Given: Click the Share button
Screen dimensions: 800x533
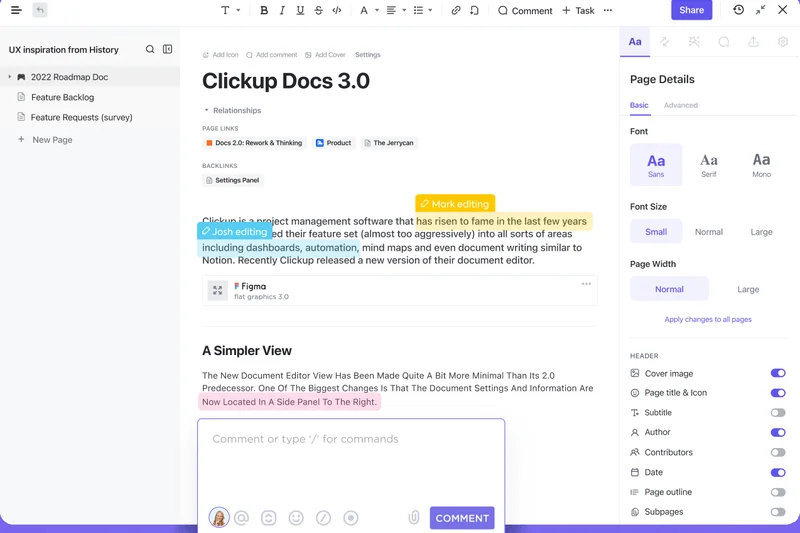Looking at the screenshot, I should (x=691, y=10).
